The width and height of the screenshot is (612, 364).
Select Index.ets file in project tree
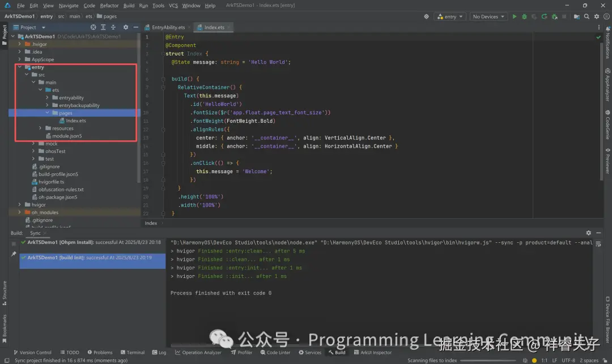[75, 121]
